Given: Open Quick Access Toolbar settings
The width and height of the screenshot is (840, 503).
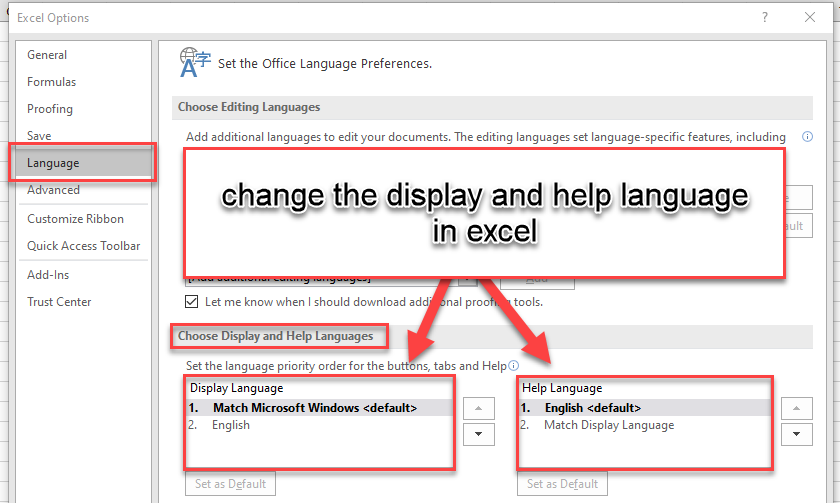Looking at the screenshot, I should (84, 246).
